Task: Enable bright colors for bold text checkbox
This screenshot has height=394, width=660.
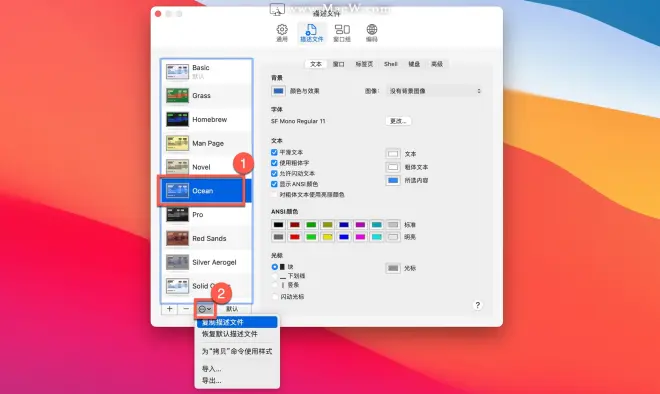Action: (x=274, y=194)
